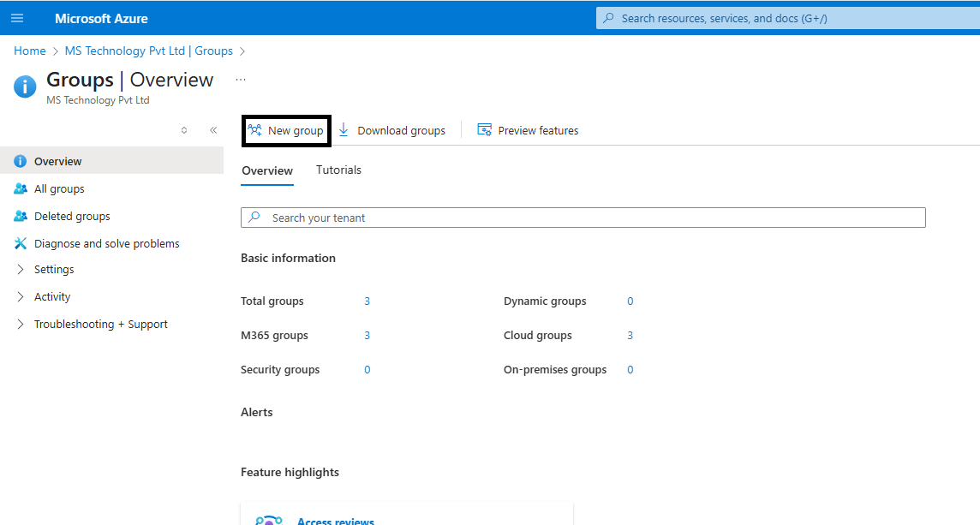Screen dimensions: 980x525
Task: Select the Overview tab
Action: pyautogui.click(x=267, y=170)
